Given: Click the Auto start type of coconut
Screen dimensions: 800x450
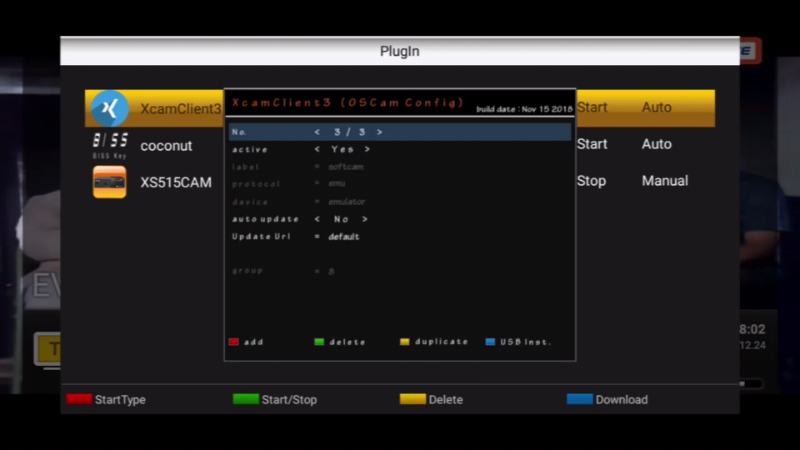Looking at the screenshot, I should click(657, 144).
